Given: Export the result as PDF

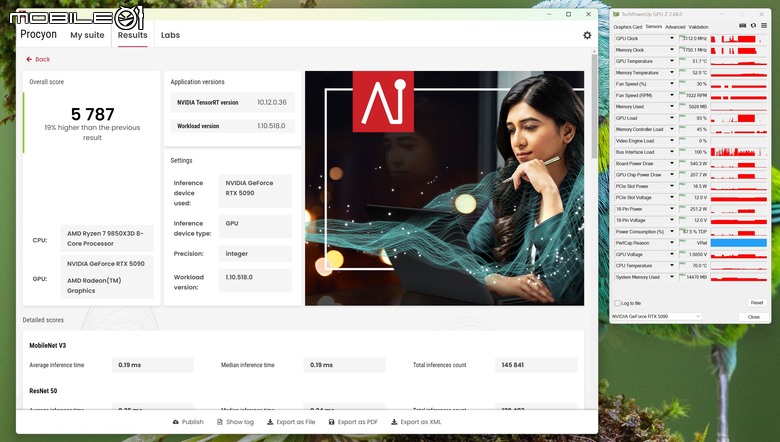Looking at the screenshot, I should pyautogui.click(x=353, y=422).
